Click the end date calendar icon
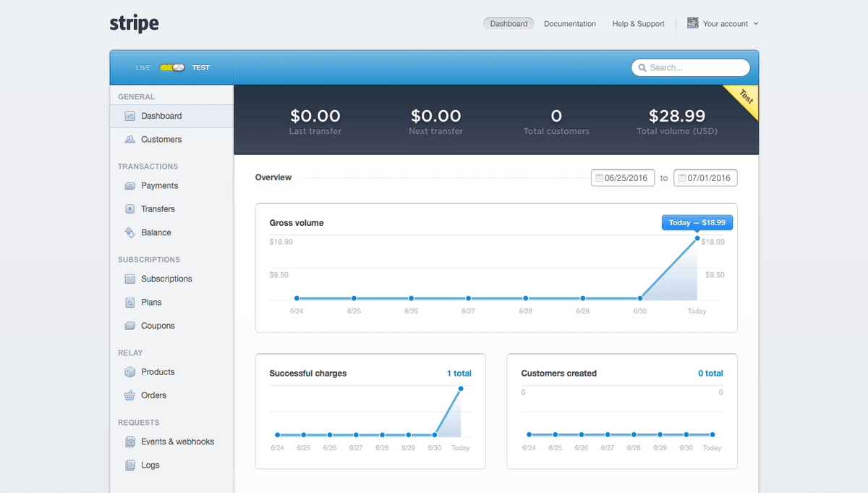 point(681,178)
